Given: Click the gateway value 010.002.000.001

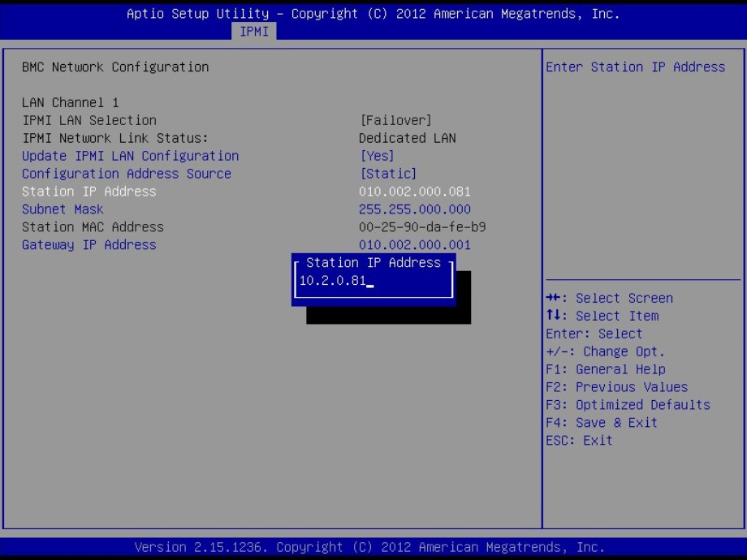Looking at the screenshot, I should coord(414,245).
